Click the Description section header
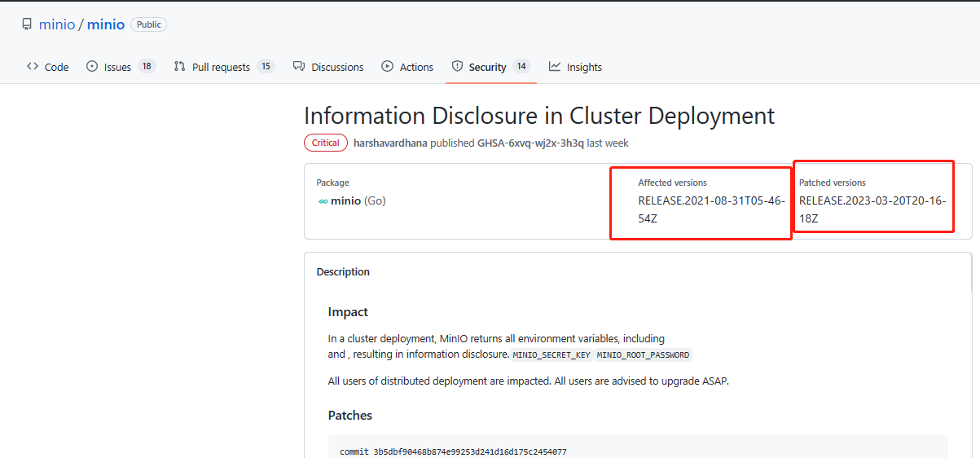Viewport: 980px width, 458px height. point(343,271)
